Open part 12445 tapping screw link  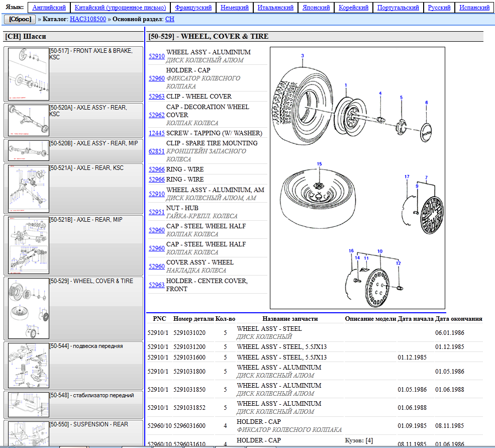(x=156, y=133)
